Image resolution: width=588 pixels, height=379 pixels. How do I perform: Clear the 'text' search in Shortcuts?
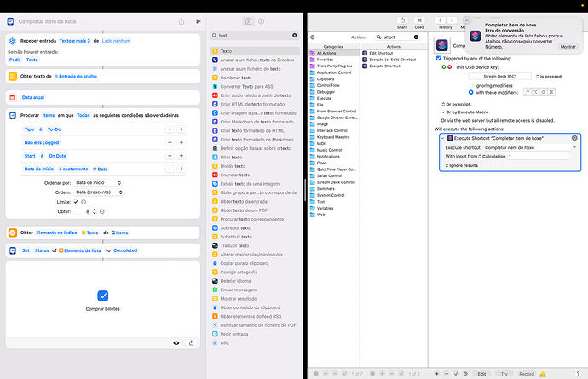295,35
